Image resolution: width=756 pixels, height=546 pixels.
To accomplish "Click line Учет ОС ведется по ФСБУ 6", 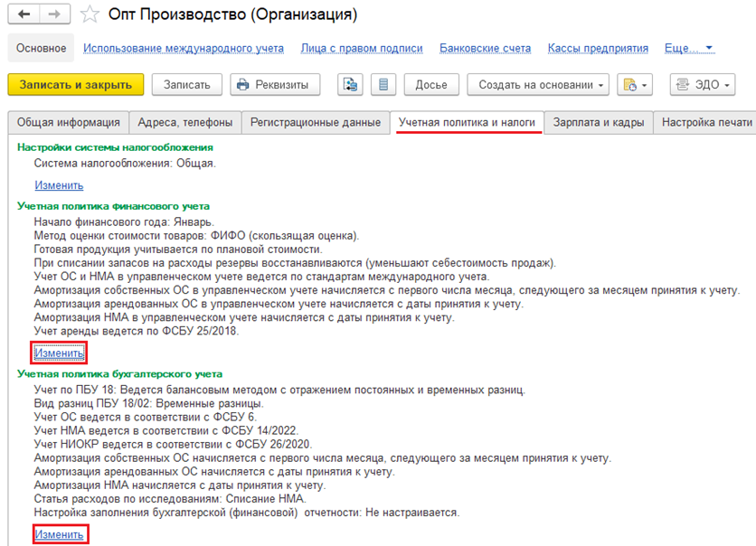I will (146, 417).
